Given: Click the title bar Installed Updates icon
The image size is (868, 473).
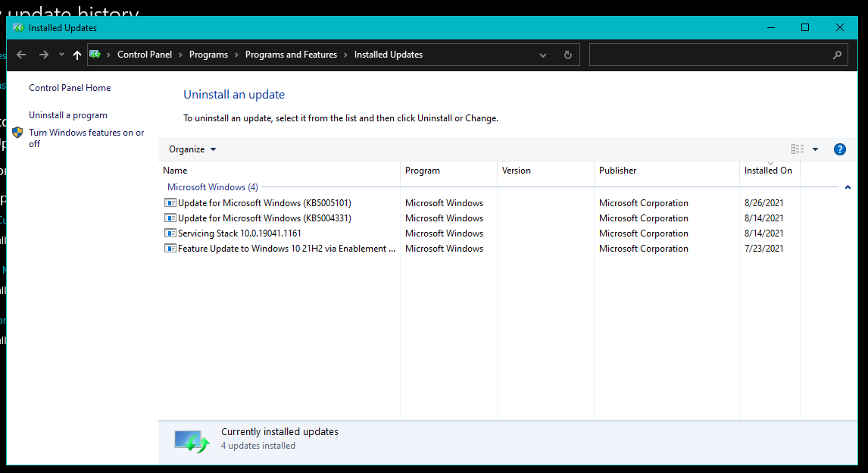Looking at the screenshot, I should coord(18,28).
